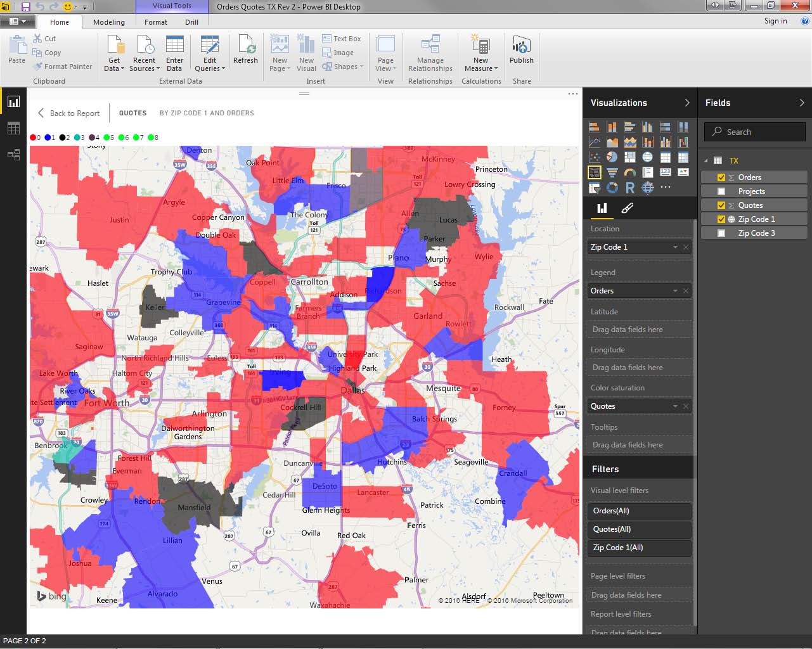
Task: Open Zip Code 1 dropdown in Location well
Action: (x=675, y=247)
